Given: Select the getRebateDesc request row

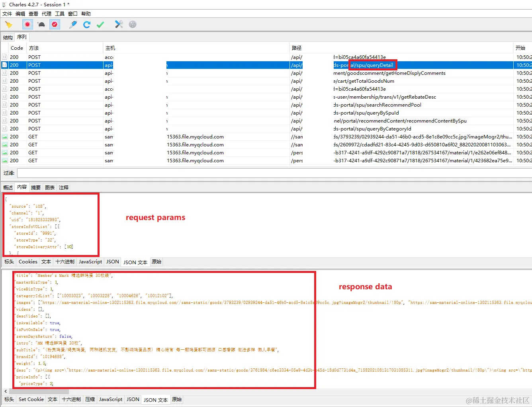Looking at the screenshot, I should click(266, 97).
